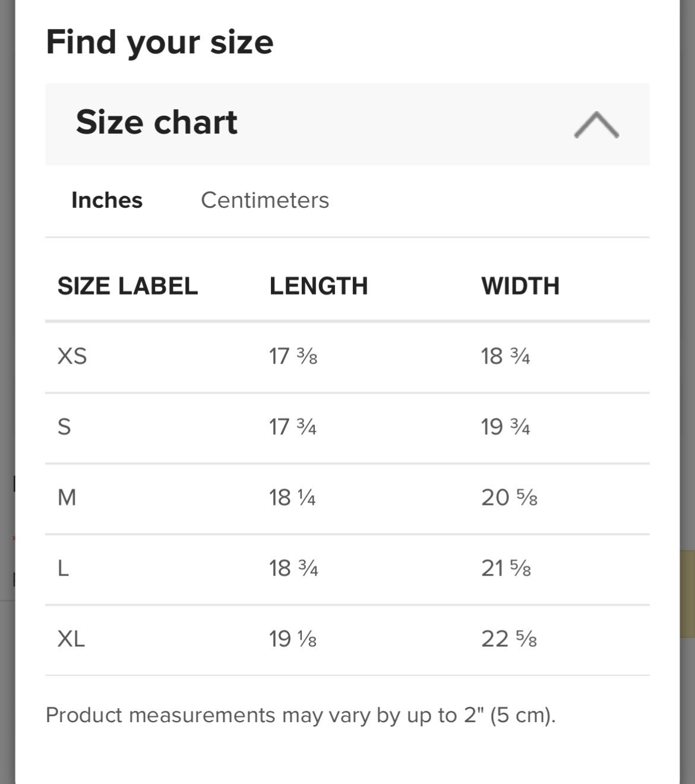The image size is (695, 784).
Task: Click the gold button edge behind the modal
Action: point(687,594)
